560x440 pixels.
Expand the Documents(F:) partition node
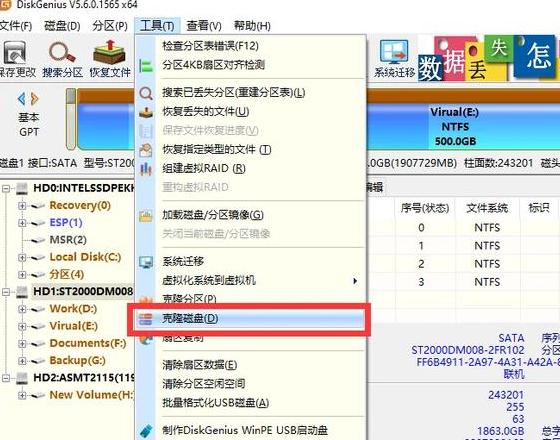pyautogui.click(x=22, y=344)
